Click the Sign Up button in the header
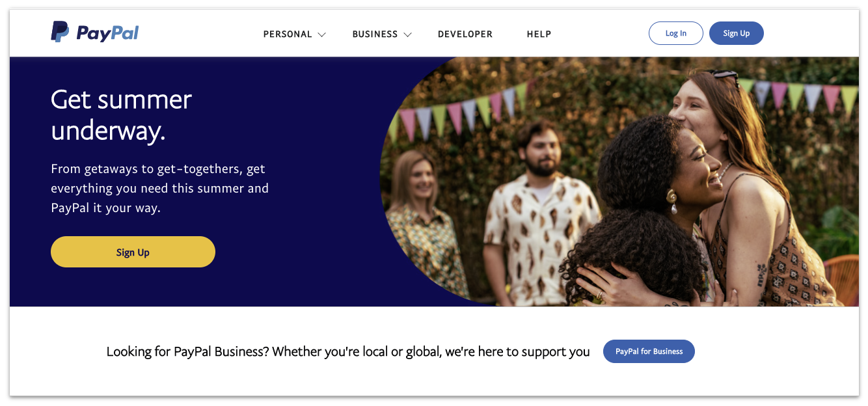 pos(736,33)
